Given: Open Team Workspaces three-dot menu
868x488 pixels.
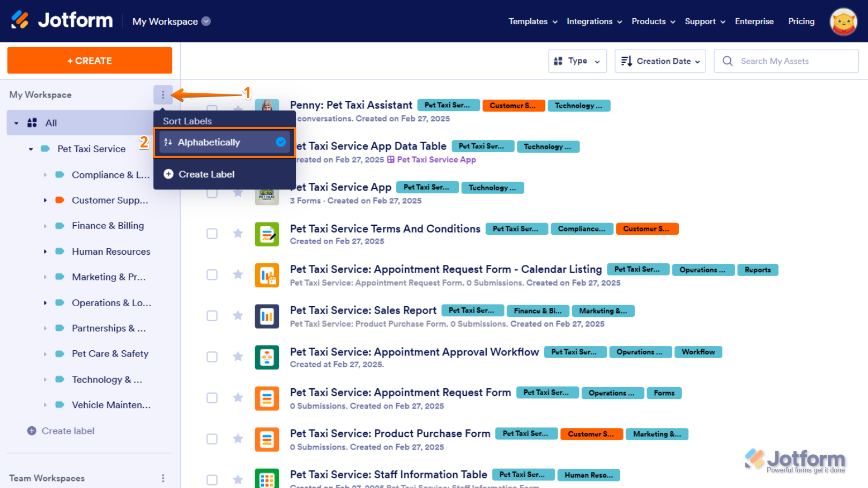Looking at the screenshot, I should [x=163, y=478].
